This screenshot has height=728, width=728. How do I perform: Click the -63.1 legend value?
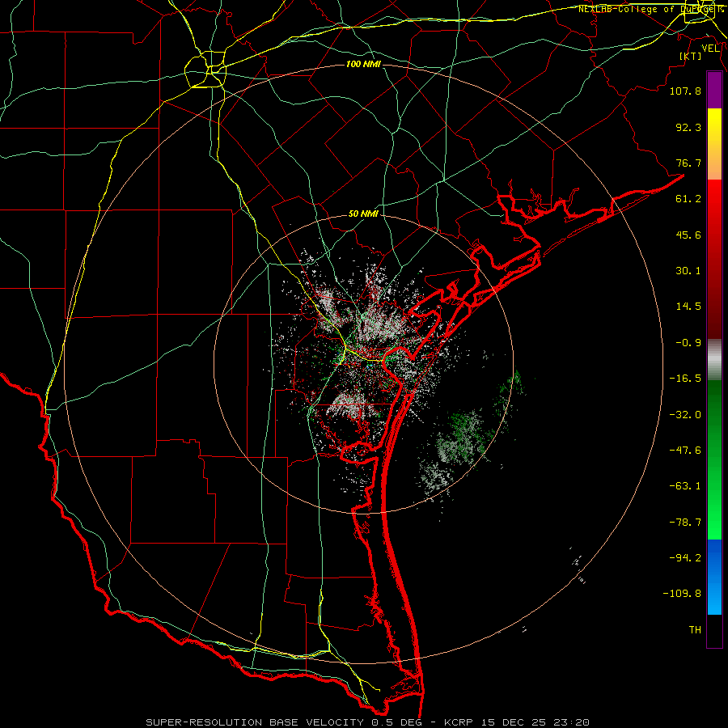pyautogui.click(x=685, y=486)
